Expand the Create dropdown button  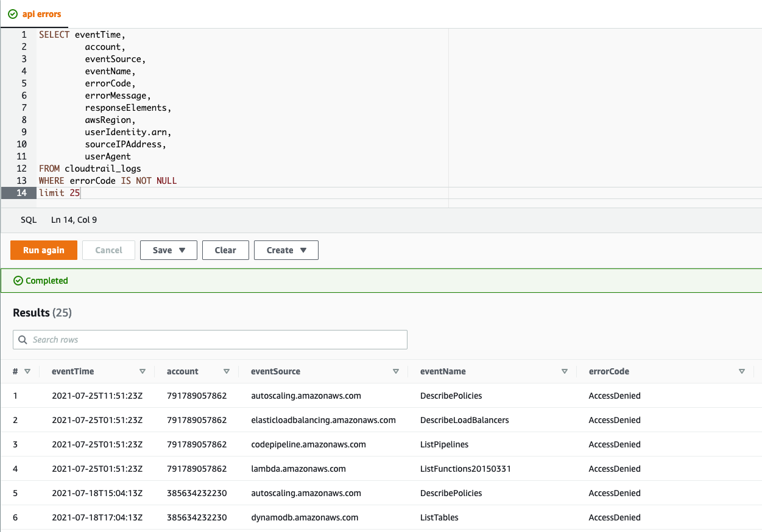pyautogui.click(x=286, y=250)
